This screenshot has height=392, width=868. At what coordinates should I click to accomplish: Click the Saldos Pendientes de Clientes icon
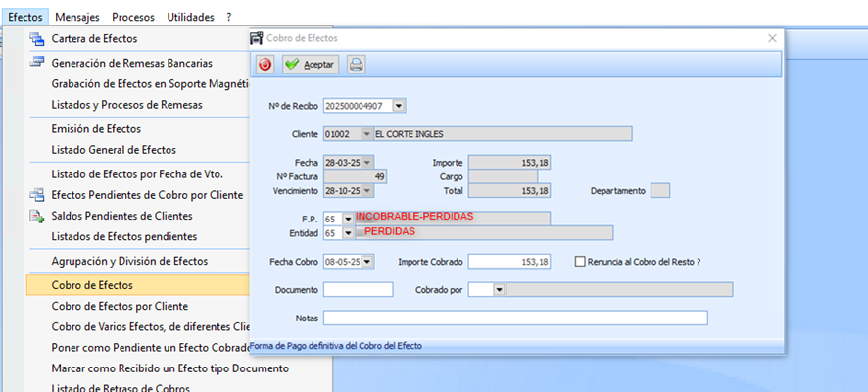click(37, 216)
